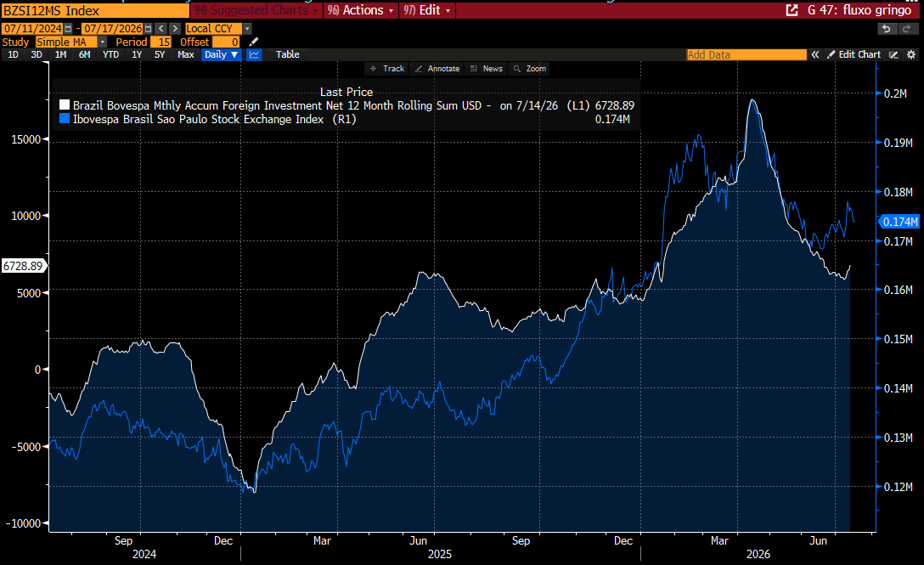Screen dimensions: 924x565
Task: Activate the Annotate drawing tool
Action: tap(437, 69)
